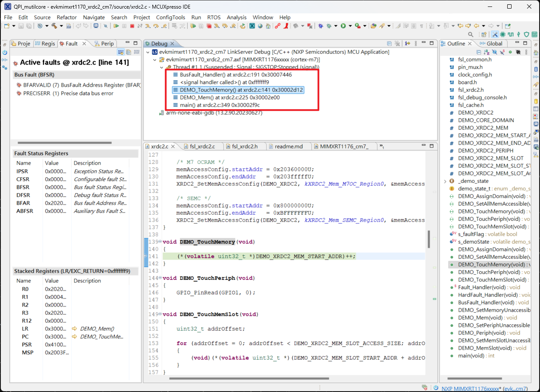Click the editor vertical scrollbar thumb
The image size is (540, 392).
click(429, 239)
